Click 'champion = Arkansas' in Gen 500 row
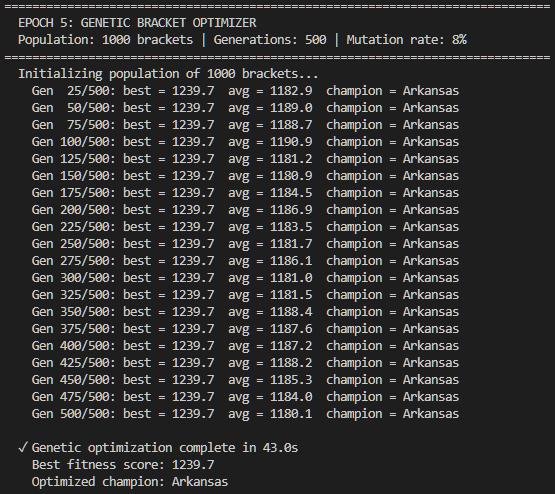 (x=393, y=414)
